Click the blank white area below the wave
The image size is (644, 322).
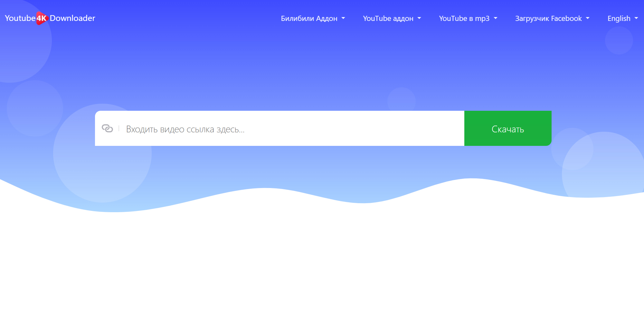click(322, 264)
